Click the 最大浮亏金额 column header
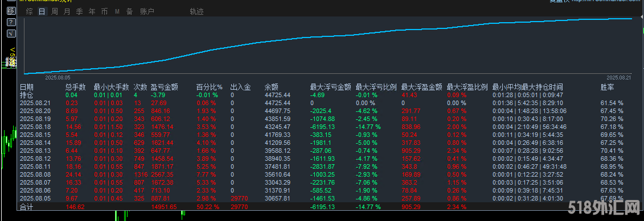The height and width of the screenshot is (221, 644). (331, 87)
